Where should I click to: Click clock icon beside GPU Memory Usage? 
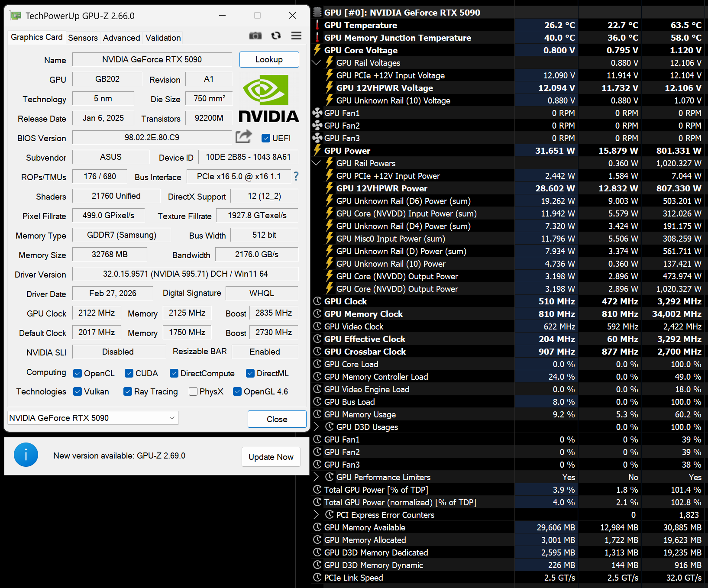click(317, 414)
